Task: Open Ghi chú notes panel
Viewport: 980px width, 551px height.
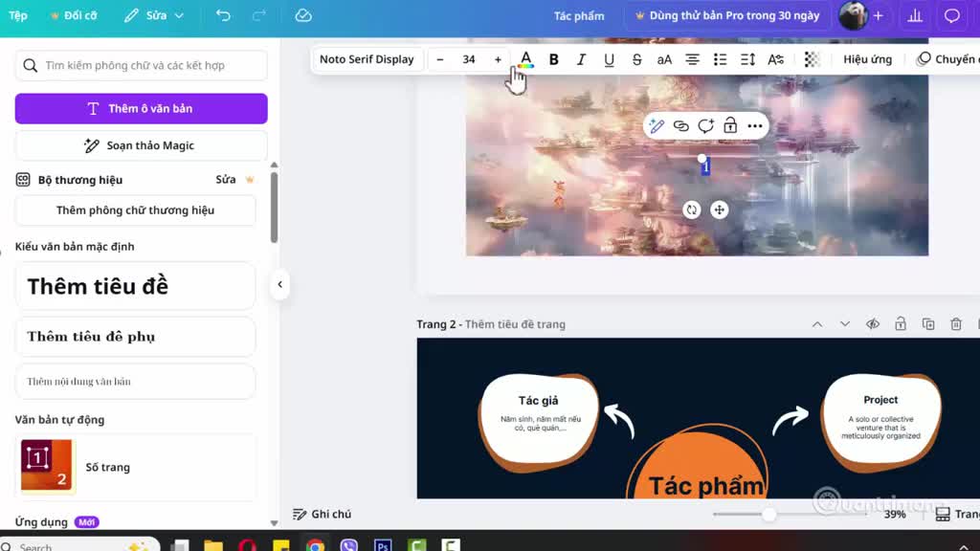Action: coord(322,514)
